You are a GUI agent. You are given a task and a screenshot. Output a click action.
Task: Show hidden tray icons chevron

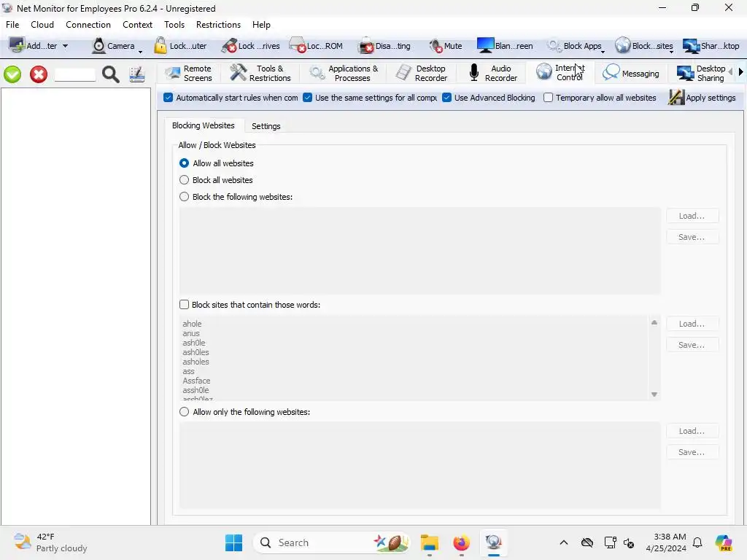564,542
